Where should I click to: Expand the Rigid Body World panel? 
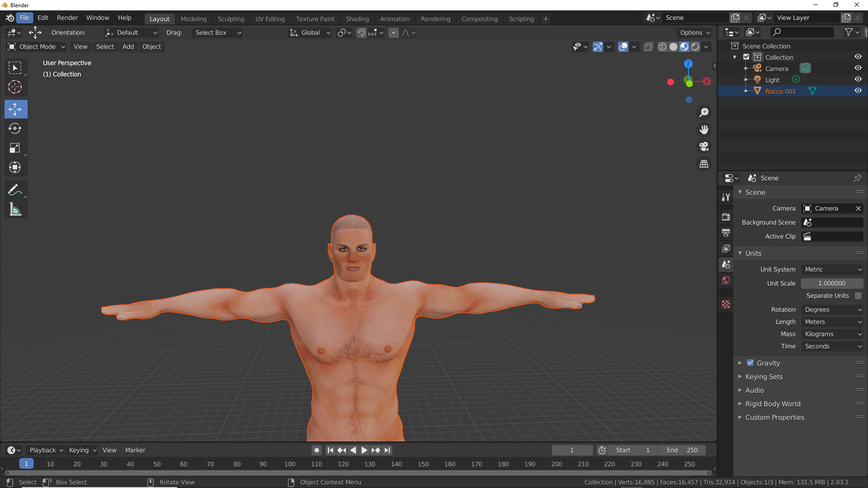(x=773, y=404)
